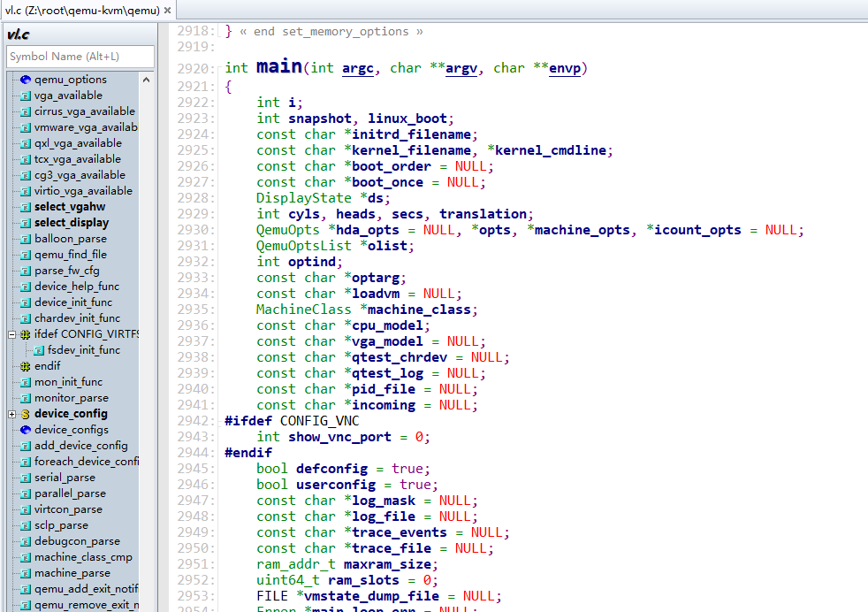Screen dimensions: 868x612
Task: Click the device_configs variable icon
Action: [x=26, y=430]
